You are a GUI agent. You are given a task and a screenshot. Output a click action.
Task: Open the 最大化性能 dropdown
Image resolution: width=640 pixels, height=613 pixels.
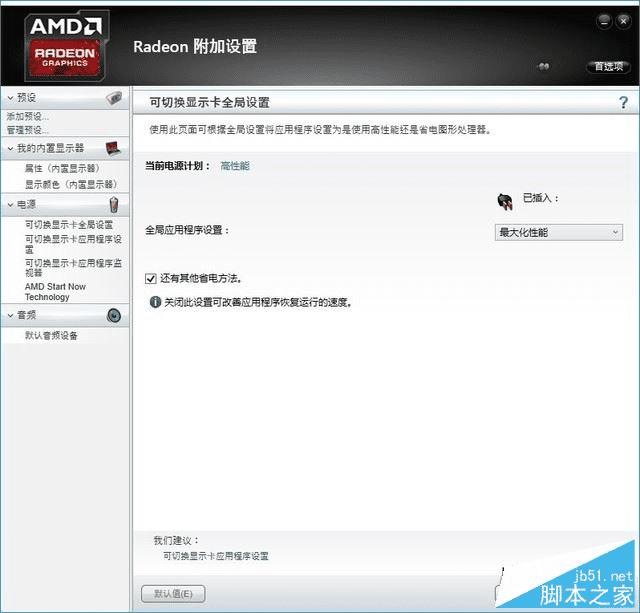click(x=559, y=233)
